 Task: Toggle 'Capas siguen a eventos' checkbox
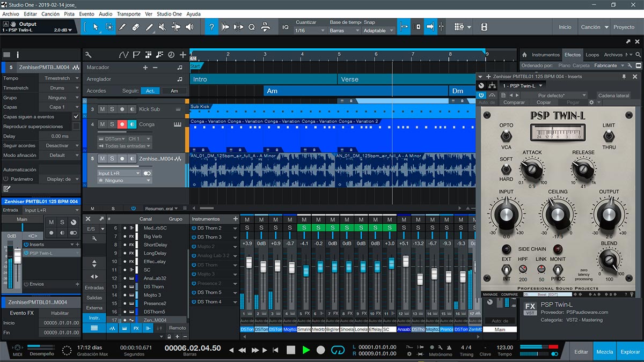(76, 116)
